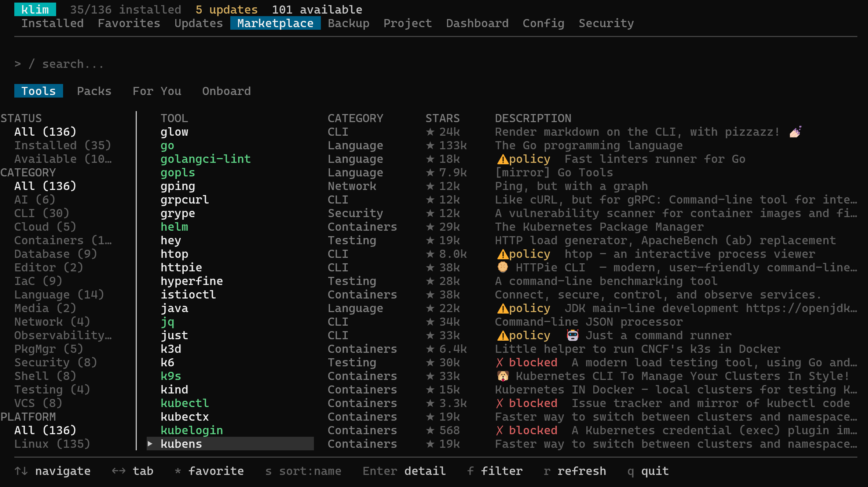Image resolution: width=868 pixels, height=487 pixels.
Task: Click the robot emoji in just description
Action: coord(572,335)
